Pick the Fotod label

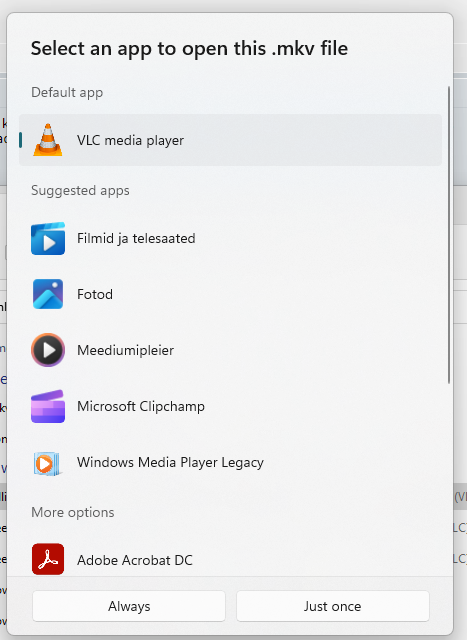point(95,294)
